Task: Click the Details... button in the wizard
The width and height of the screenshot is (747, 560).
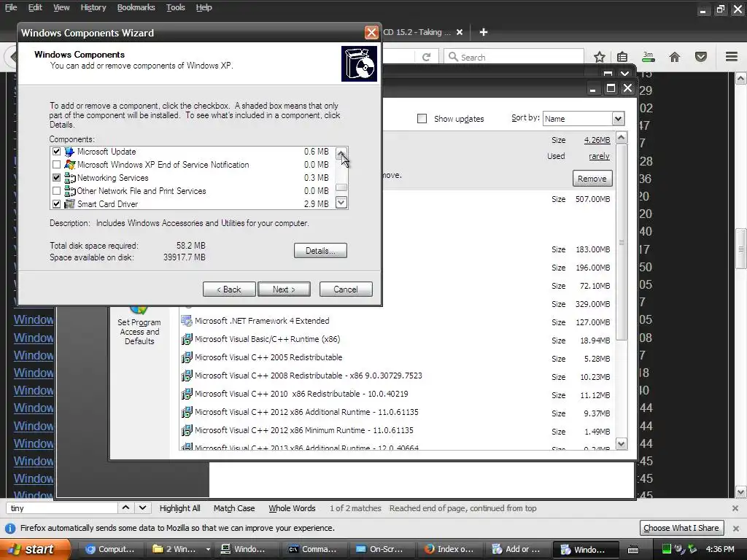Action: click(320, 251)
